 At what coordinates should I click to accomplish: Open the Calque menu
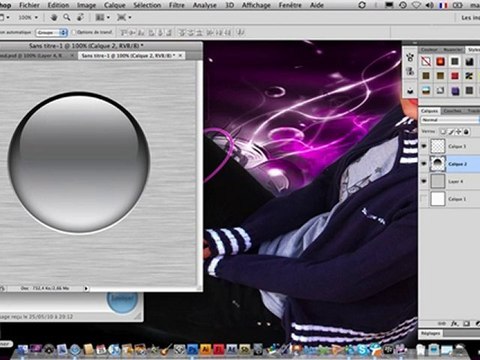tap(115, 5)
